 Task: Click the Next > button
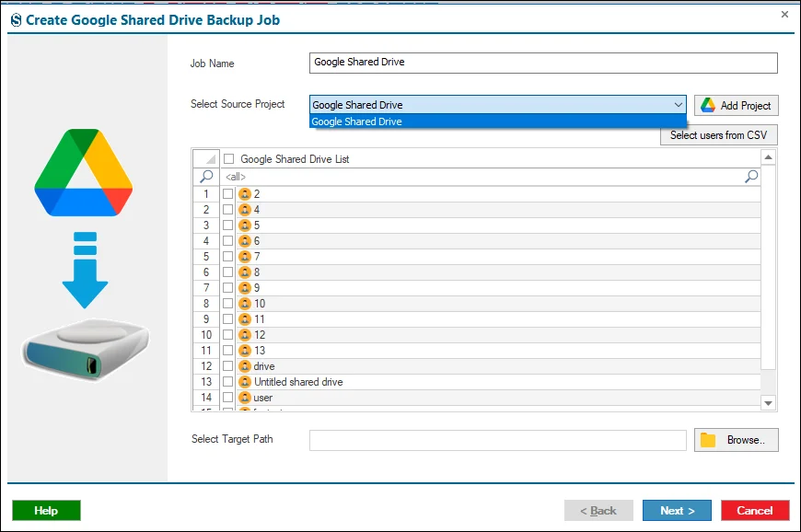pyautogui.click(x=677, y=511)
